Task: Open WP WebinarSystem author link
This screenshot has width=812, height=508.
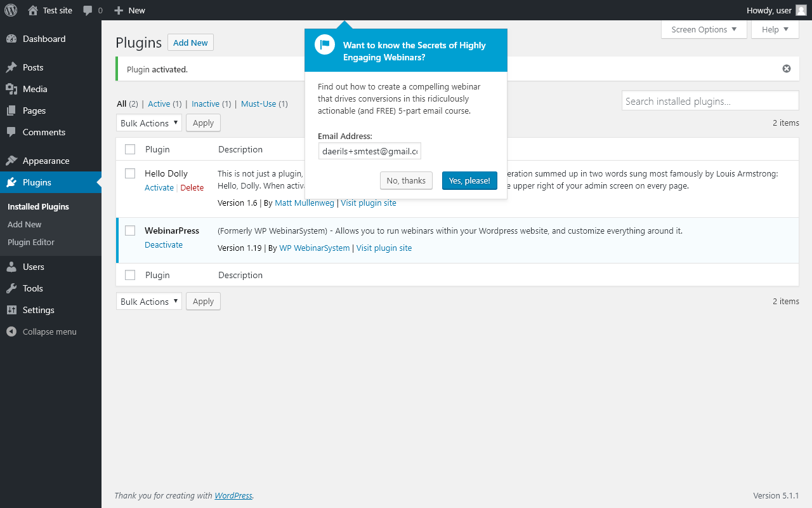Action: (x=315, y=248)
